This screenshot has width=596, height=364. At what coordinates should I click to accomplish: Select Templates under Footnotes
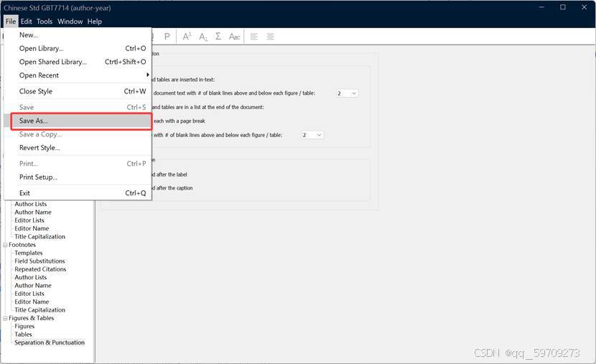point(29,253)
